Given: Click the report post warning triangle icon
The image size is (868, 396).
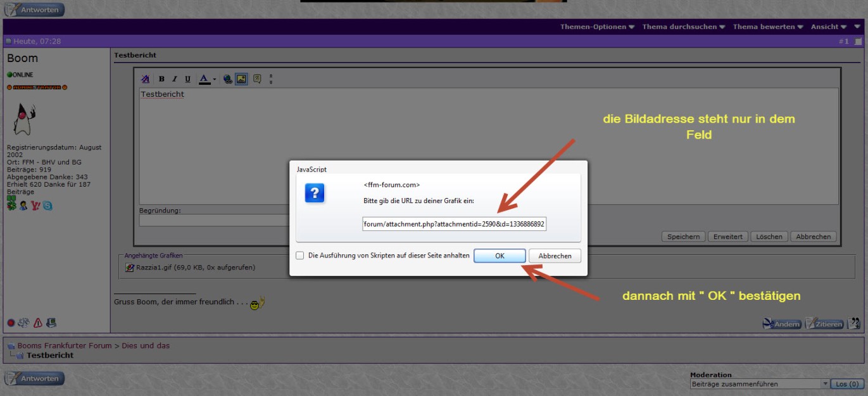Looking at the screenshot, I should click(x=37, y=323).
